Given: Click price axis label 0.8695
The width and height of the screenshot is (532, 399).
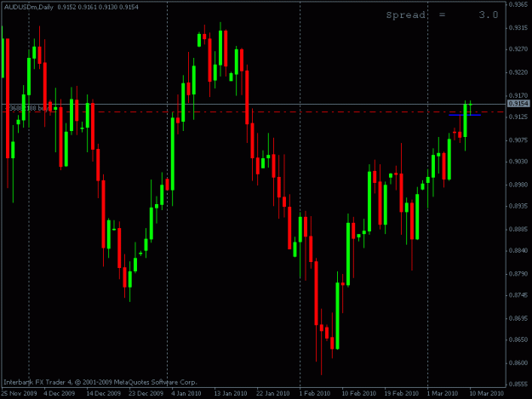Looking at the screenshot, I should click(518, 319).
